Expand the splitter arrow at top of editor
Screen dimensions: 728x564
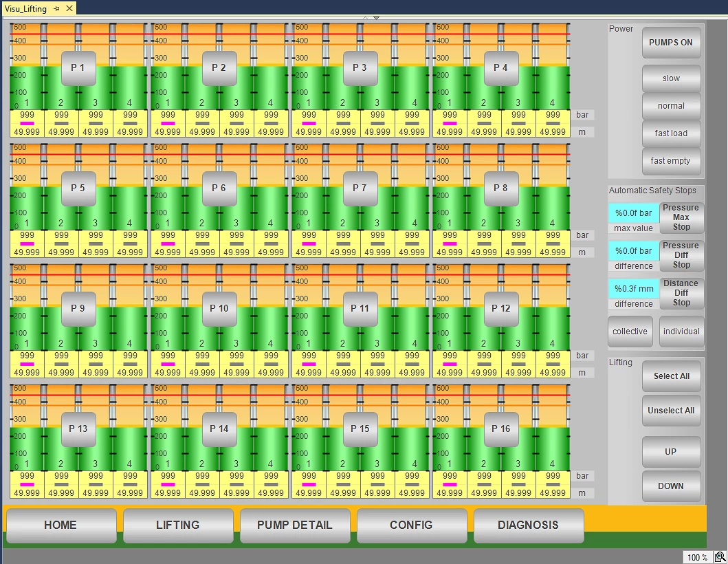[x=376, y=17]
